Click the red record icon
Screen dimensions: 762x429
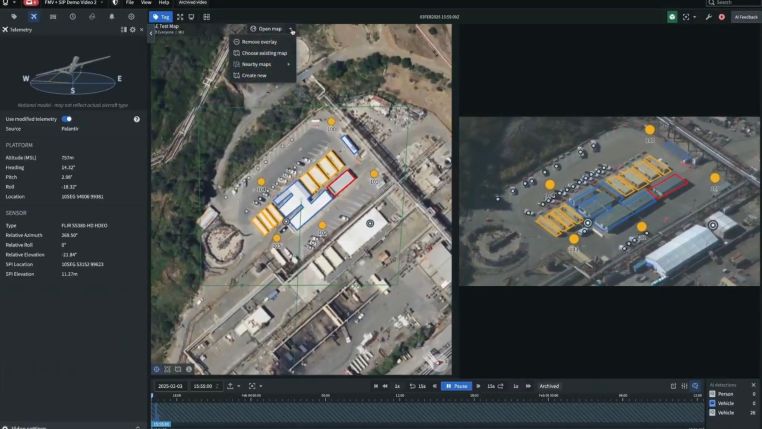tap(722, 17)
